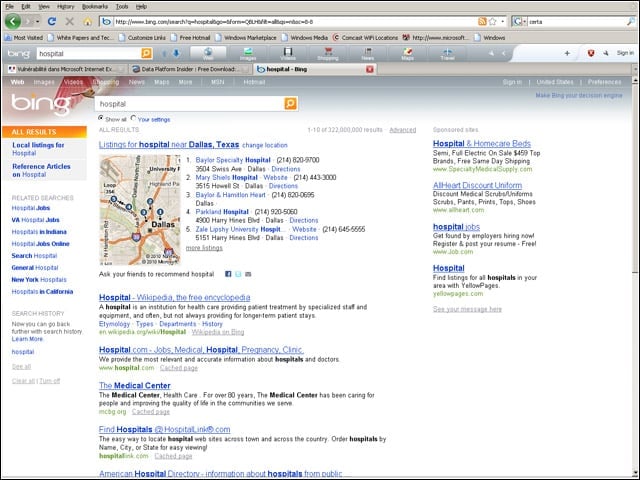
Task: Share hospital search via Twitter icon
Action: (238, 274)
